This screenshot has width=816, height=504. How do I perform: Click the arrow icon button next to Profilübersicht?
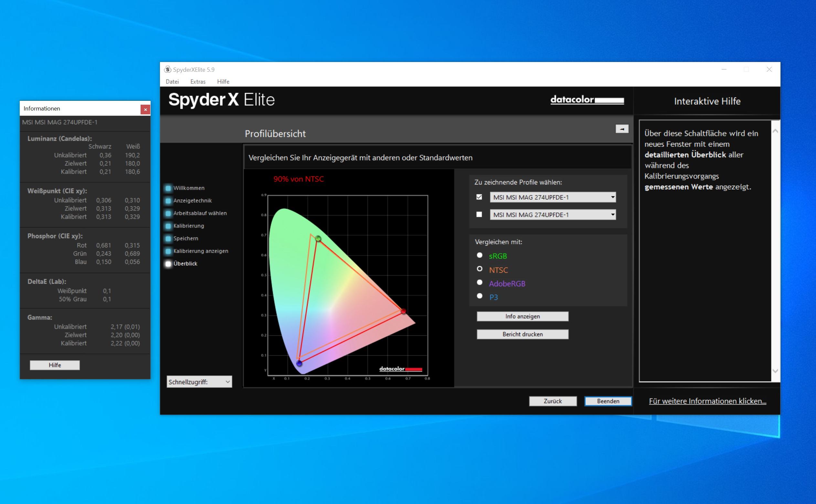pyautogui.click(x=622, y=129)
